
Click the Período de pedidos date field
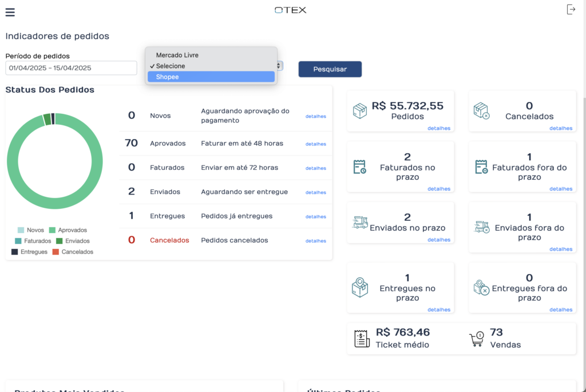coord(71,68)
